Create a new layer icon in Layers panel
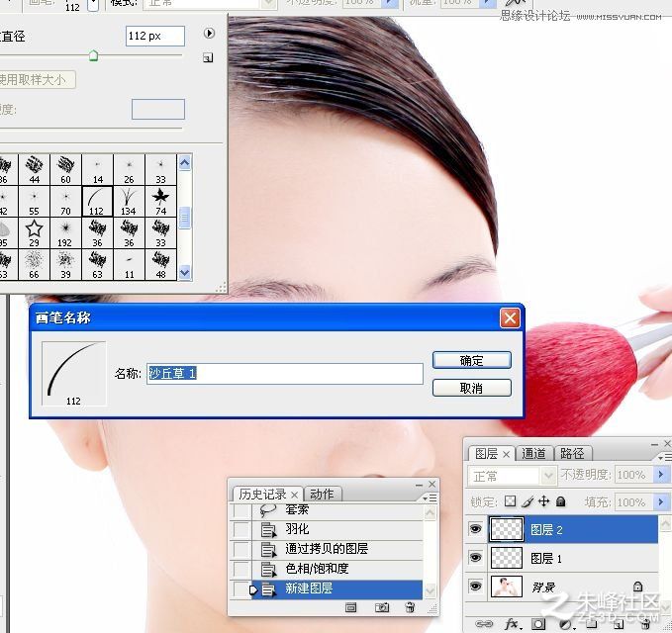 point(619,623)
